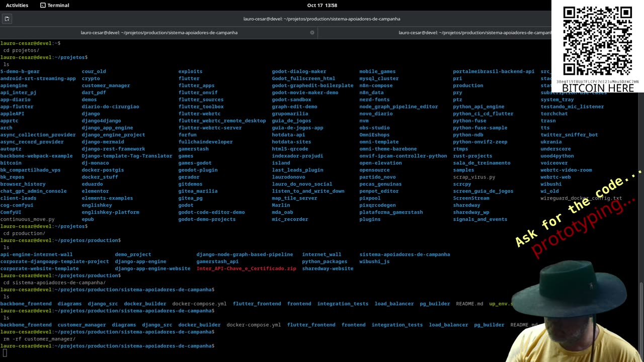Image resolution: width=644 pixels, height=362 pixels.
Task: Click the 'epub' directory entry
Action: (88, 219)
